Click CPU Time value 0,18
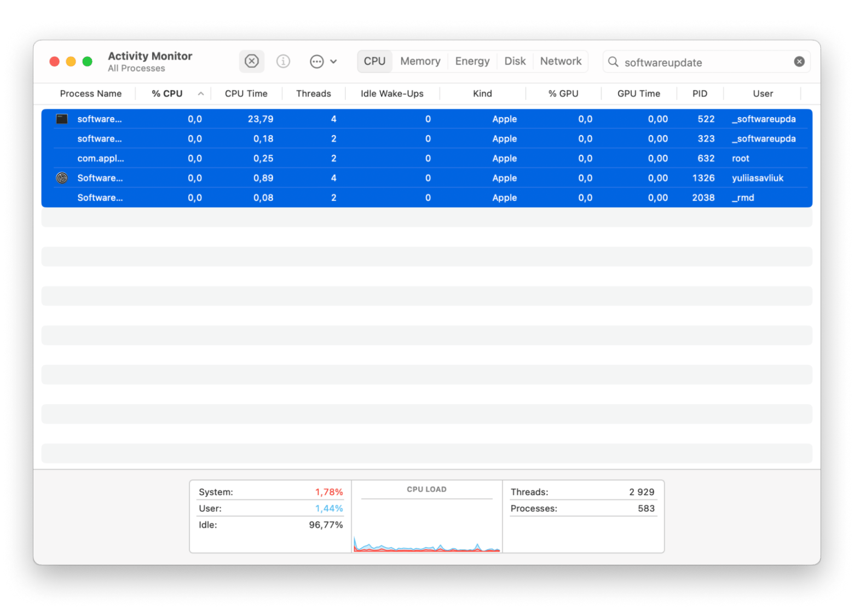Screen dimensions: 854x616 pos(263,138)
